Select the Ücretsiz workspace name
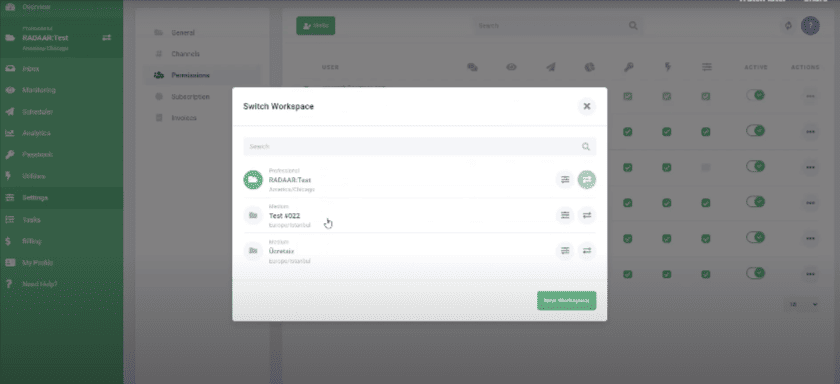Screen dimensions: 840x384 pyautogui.click(x=282, y=251)
